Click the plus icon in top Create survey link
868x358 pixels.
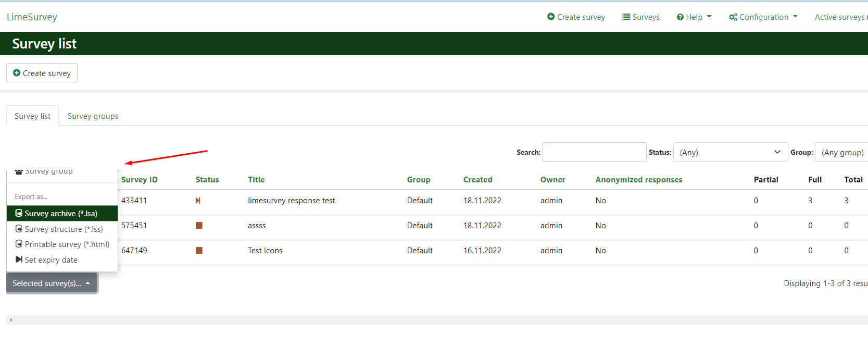point(551,17)
